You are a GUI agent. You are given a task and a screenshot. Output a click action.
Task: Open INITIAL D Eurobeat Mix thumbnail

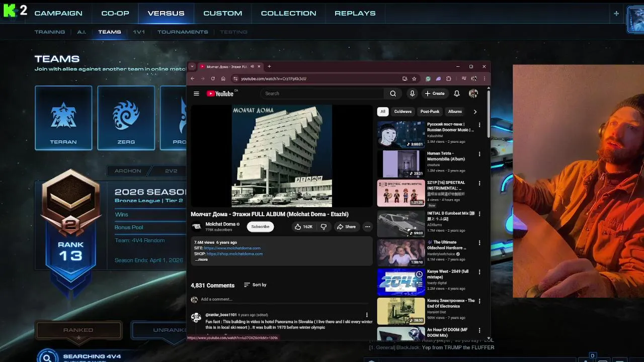(x=401, y=223)
